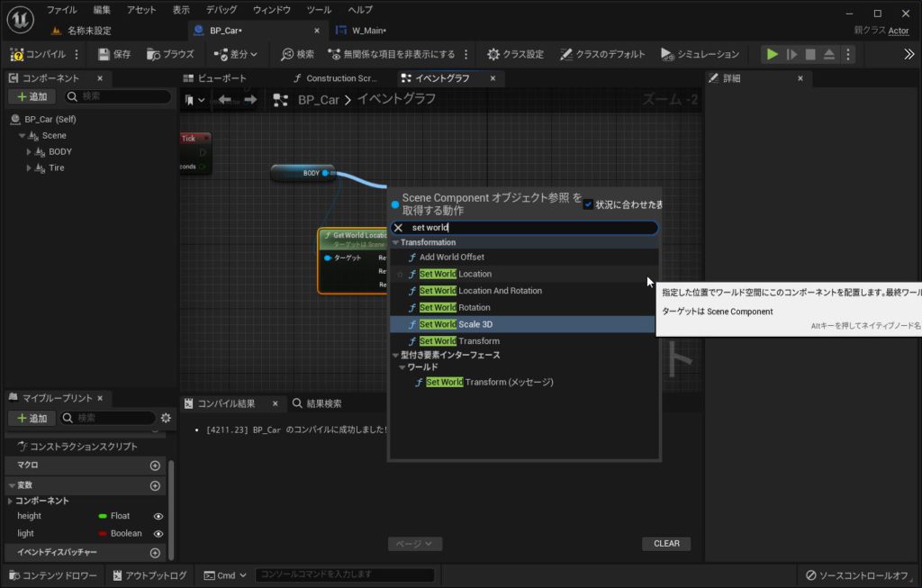922x588 pixels.
Task: Open the 編集 menu
Action: pyautogui.click(x=102, y=10)
